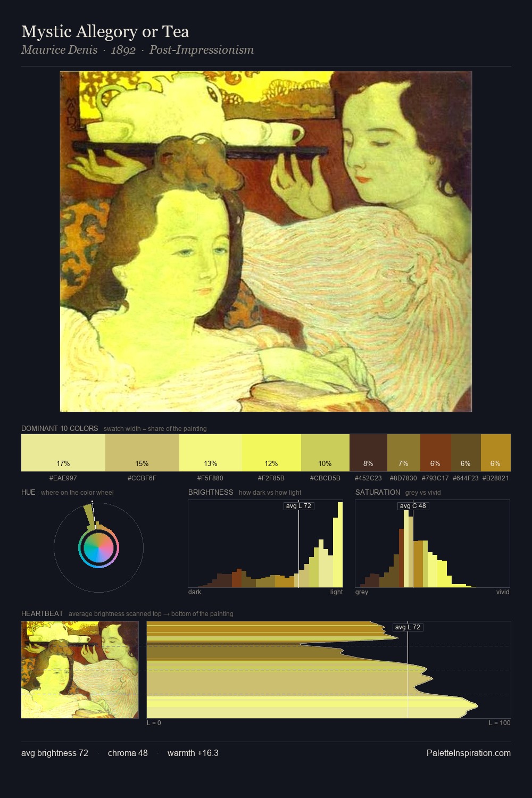The height and width of the screenshot is (798, 532).
Task: Click the hex label #8D7830
Action: pyautogui.click(x=403, y=478)
